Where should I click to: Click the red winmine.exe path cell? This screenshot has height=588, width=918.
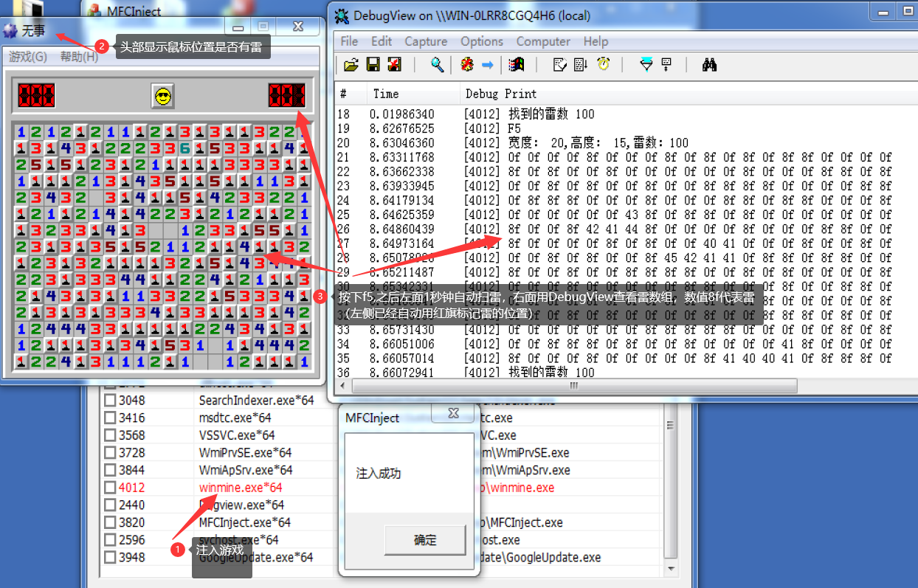(x=517, y=488)
